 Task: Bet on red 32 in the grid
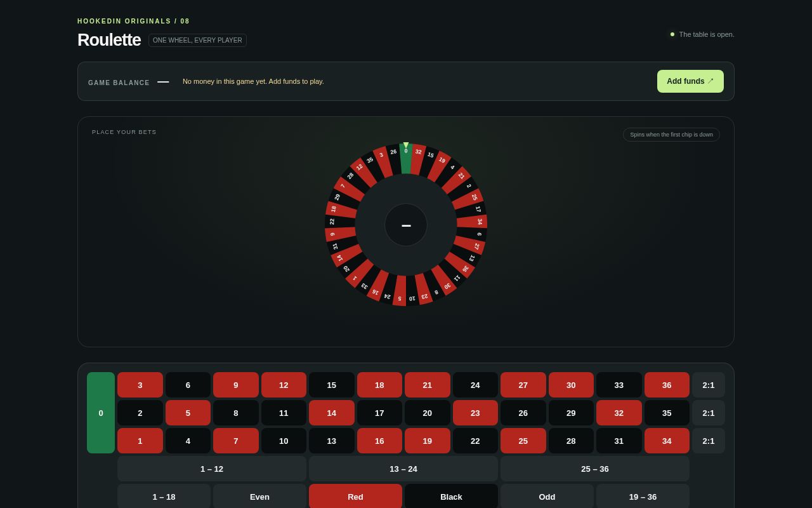click(619, 413)
